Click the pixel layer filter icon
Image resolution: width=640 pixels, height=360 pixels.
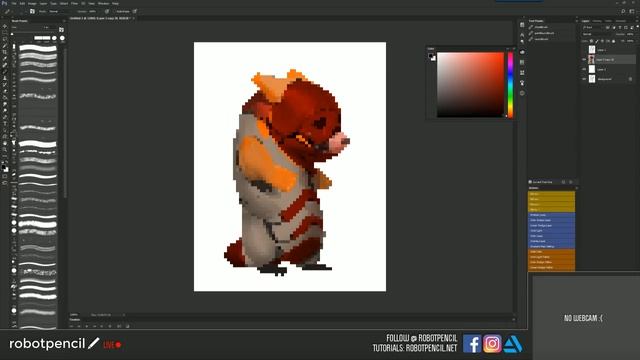pos(607,27)
